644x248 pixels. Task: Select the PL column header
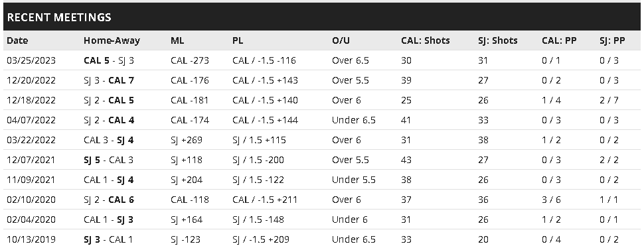238,40
